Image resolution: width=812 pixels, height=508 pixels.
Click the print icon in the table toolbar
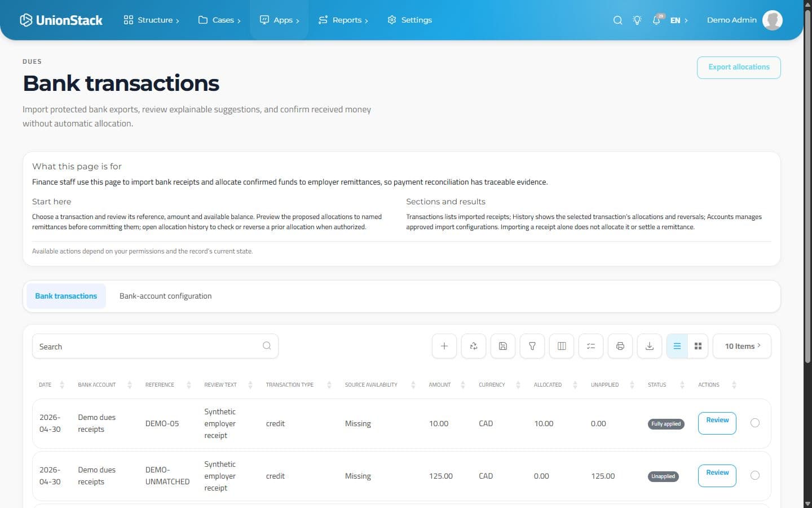pyautogui.click(x=620, y=346)
